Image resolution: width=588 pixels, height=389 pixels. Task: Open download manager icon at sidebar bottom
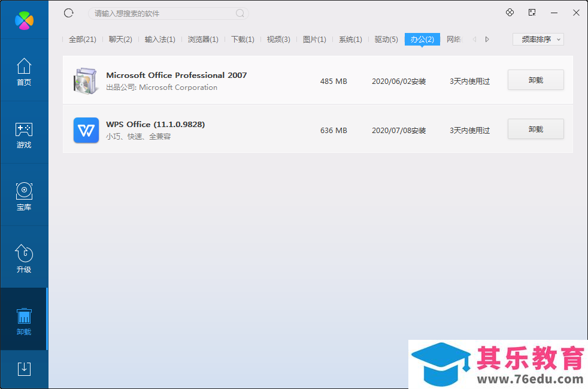[24, 369]
